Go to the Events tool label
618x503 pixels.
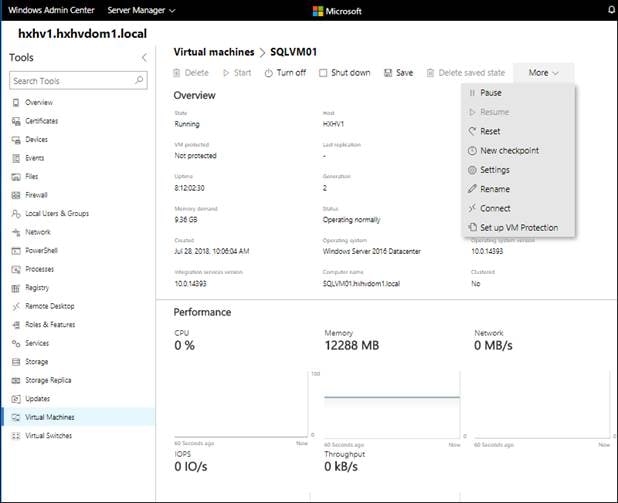tap(35, 158)
